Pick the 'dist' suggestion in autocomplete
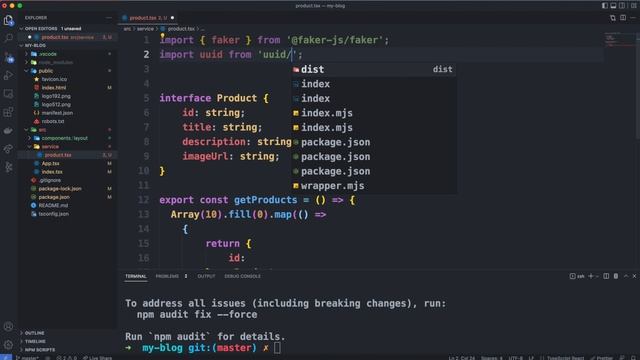The width and height of the screenshot is (640, 360). (373, 69)
